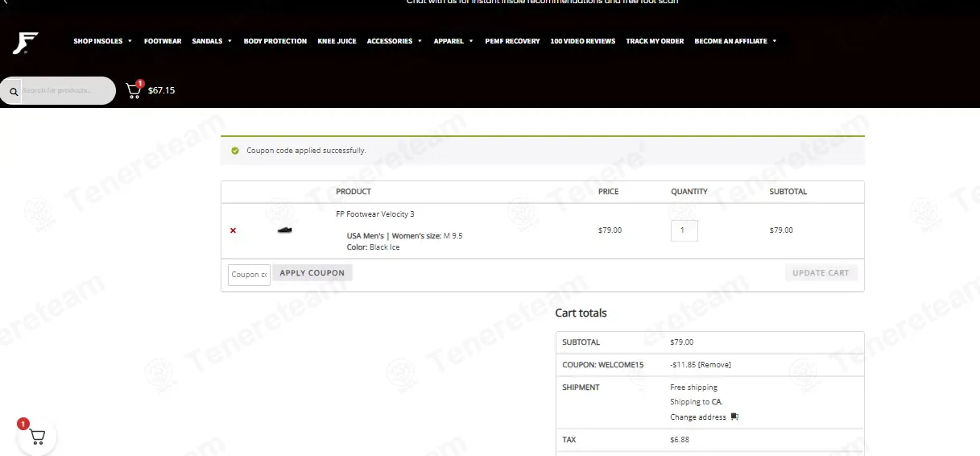Click the quantity field for Velocity 3
980x456 pixels.
click(684, 230)
